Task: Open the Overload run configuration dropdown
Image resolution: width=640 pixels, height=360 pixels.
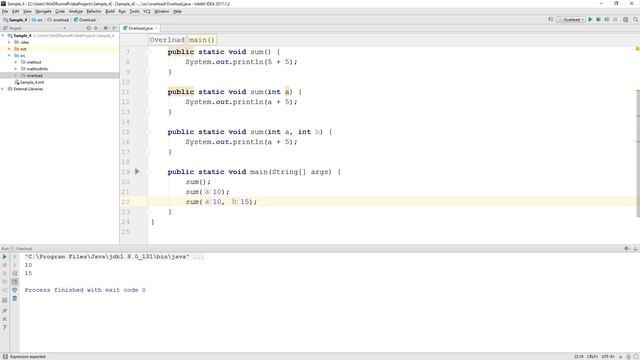Action: [x=571, y=20]
